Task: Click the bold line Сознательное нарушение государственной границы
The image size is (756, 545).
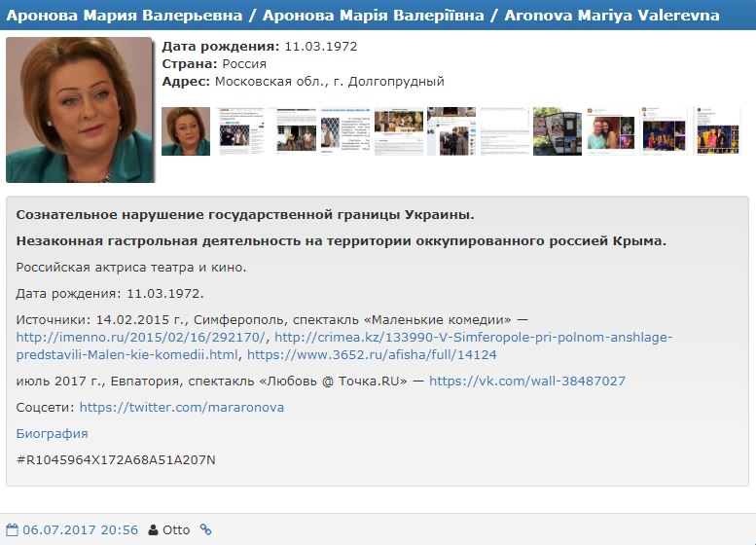Action: 245,215
